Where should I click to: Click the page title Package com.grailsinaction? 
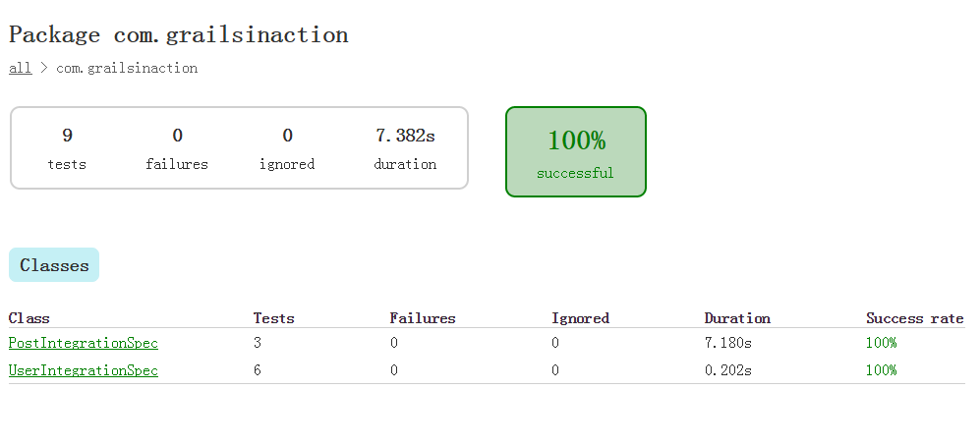pyautogui.click(x=178, y=35)
